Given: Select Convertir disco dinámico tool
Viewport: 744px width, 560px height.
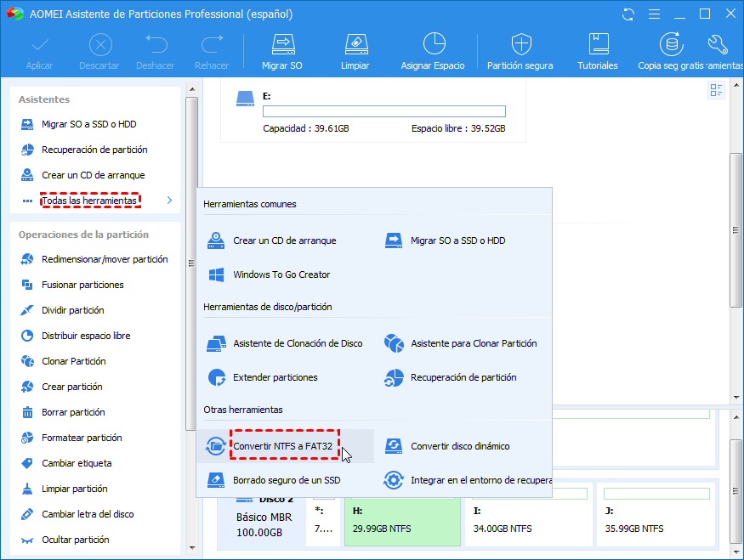Looking at the screenshot, I should [x=459, y=446].
